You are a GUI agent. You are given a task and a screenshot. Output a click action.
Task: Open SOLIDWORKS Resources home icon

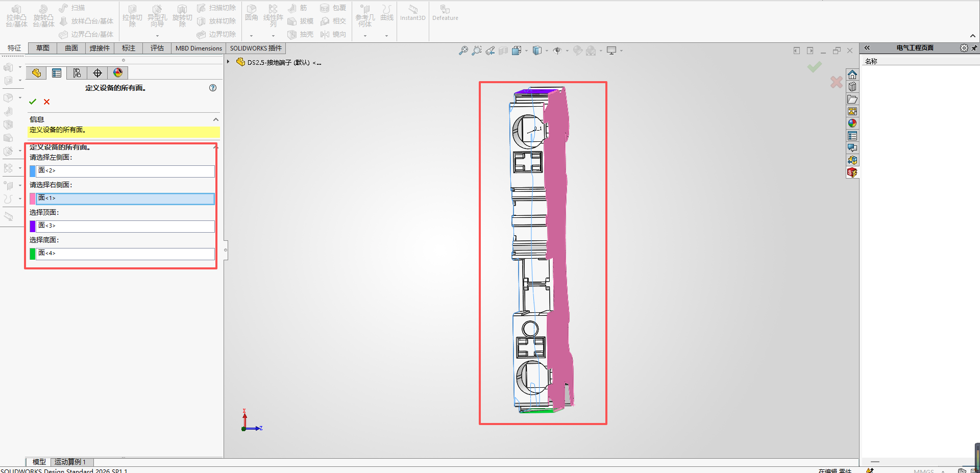tap(852, 75)
